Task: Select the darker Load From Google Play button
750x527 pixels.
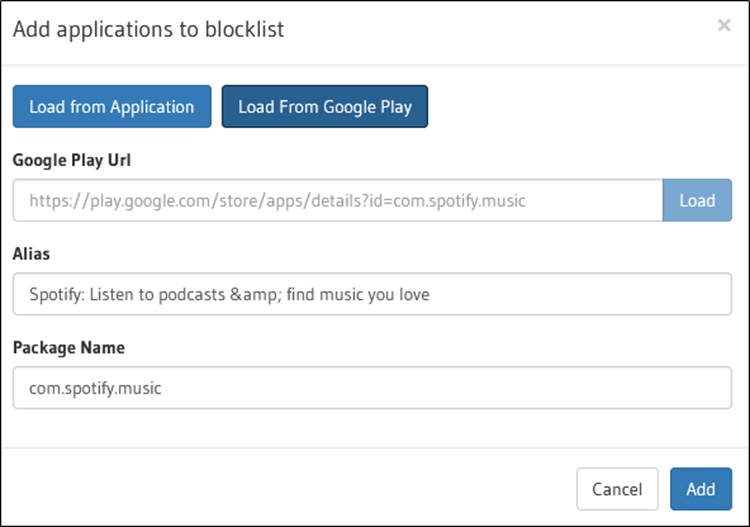Action: pyautogui.click(x=325, y=107)
